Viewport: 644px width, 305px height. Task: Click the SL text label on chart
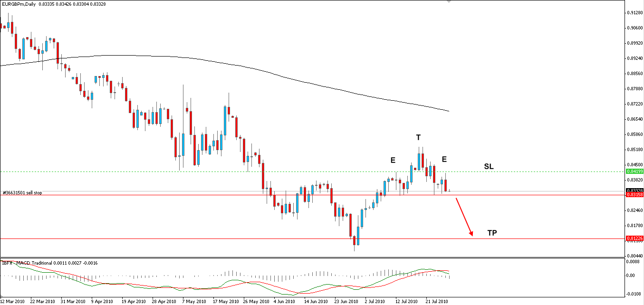[x=489, y=167]
